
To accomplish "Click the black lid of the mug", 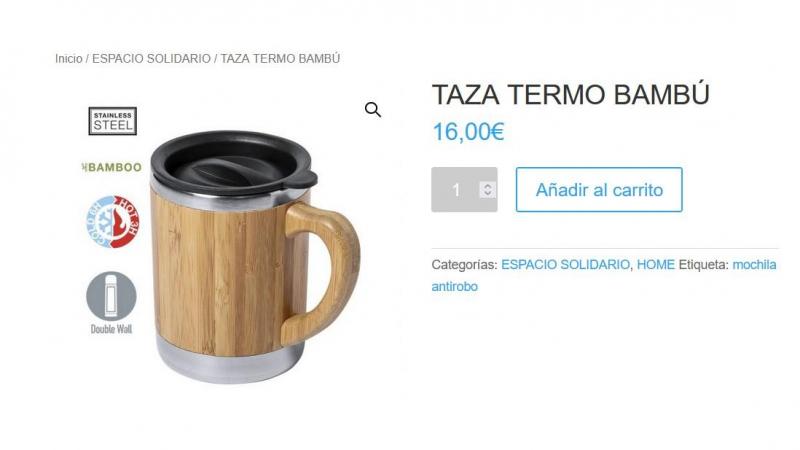I will [233, 162].
